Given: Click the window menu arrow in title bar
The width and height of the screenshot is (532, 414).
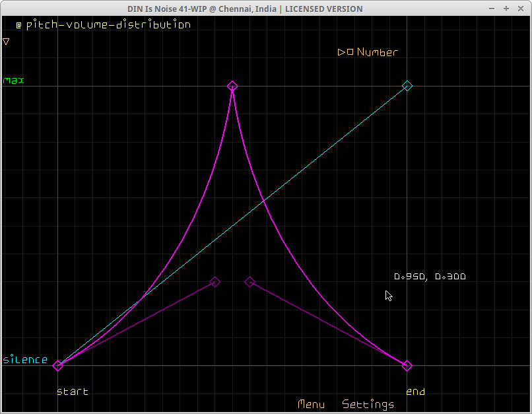Looking at the screenshot, I should tap(492, 9).
